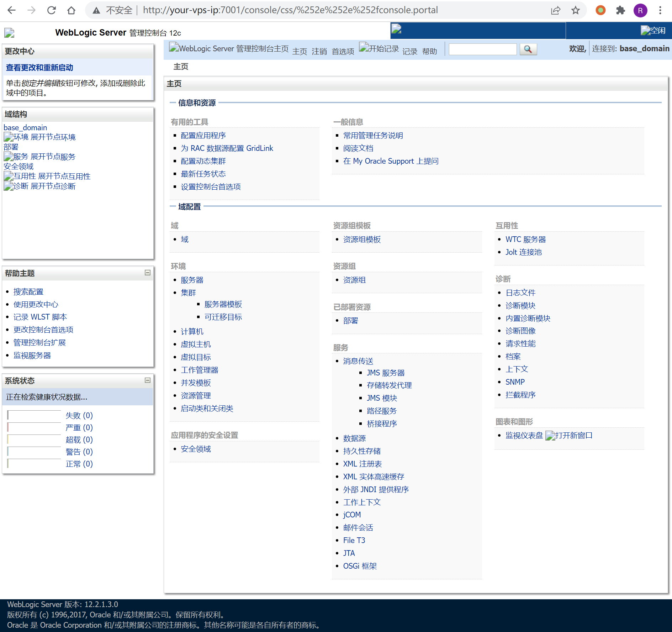This screenshot has width=672, height=632.
Task: Click the browser home icon
Action: tap(71, 10)
